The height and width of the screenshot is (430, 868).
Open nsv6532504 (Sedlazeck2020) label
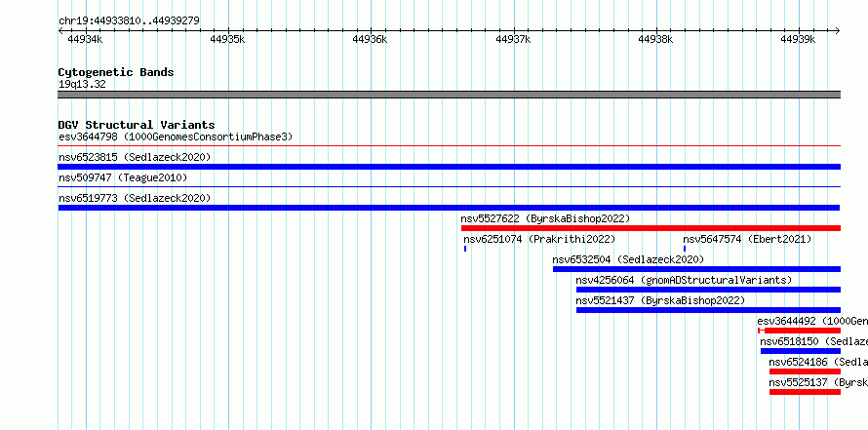[x=628, y=259]
